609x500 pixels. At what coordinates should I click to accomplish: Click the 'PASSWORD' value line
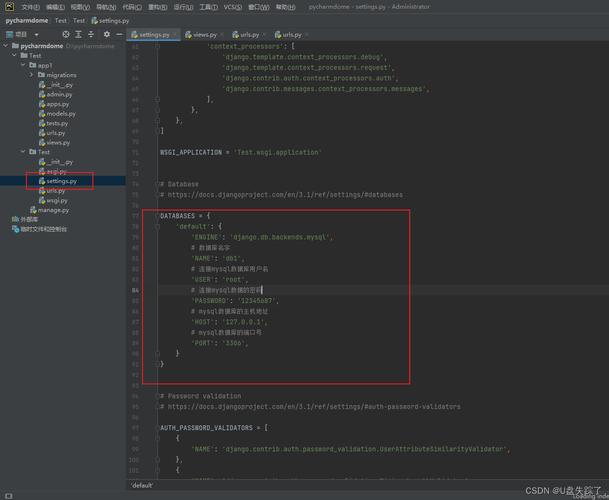point(235,301)
